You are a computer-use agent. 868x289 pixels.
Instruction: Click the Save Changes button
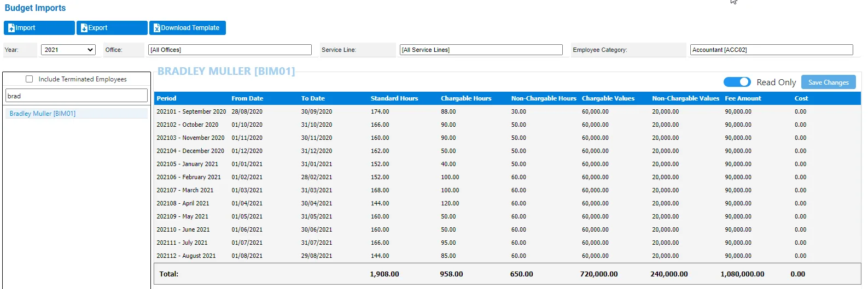(829, 82)
